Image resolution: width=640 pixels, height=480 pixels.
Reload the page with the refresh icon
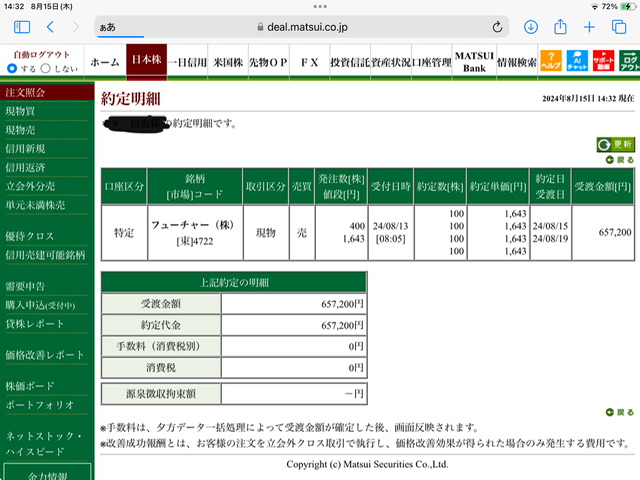497,27
